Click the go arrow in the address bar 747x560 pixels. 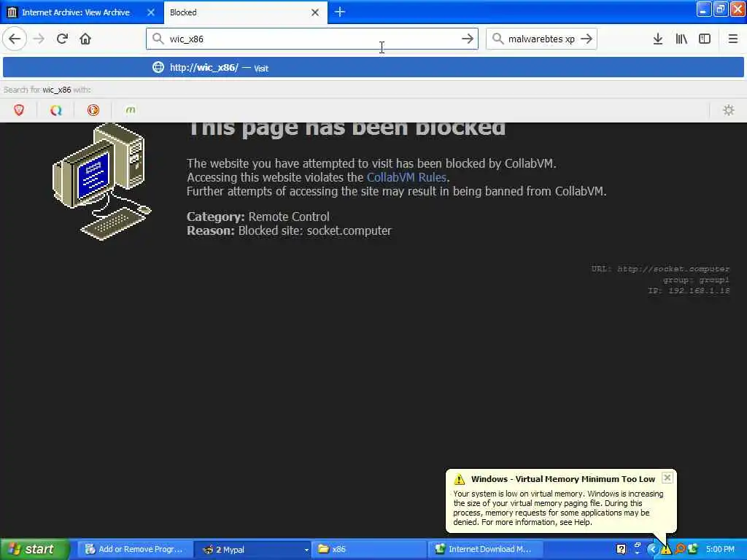point(468,39)
